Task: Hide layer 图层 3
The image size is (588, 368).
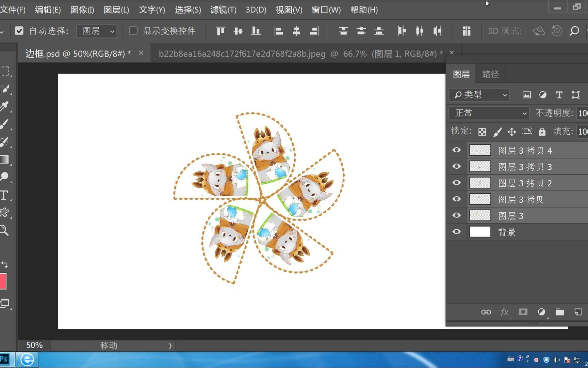Action: point(457,215)
